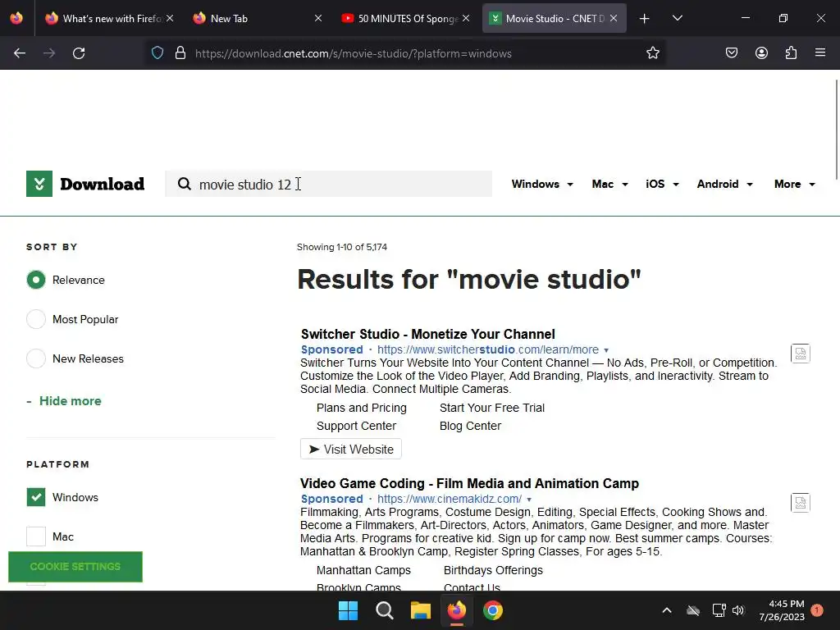Click the CNET Download green logo icon

click(39, 184)
